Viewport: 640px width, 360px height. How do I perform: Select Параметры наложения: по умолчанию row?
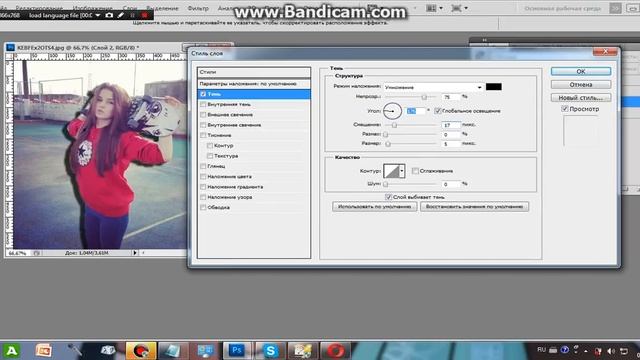[x=254, y=84]
